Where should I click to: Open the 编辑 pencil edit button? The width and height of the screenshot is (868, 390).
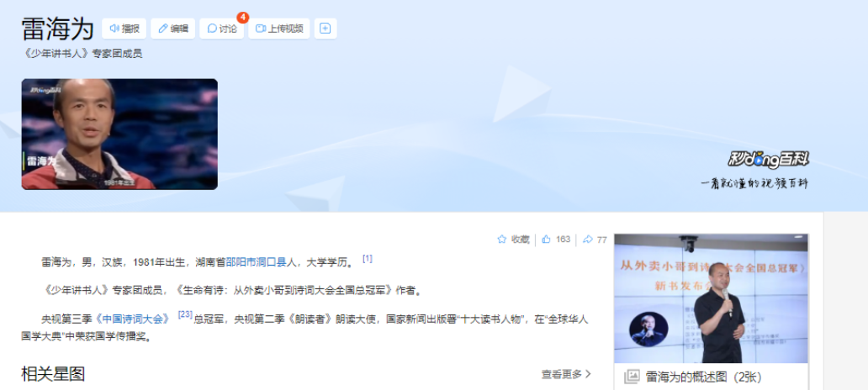172,29
